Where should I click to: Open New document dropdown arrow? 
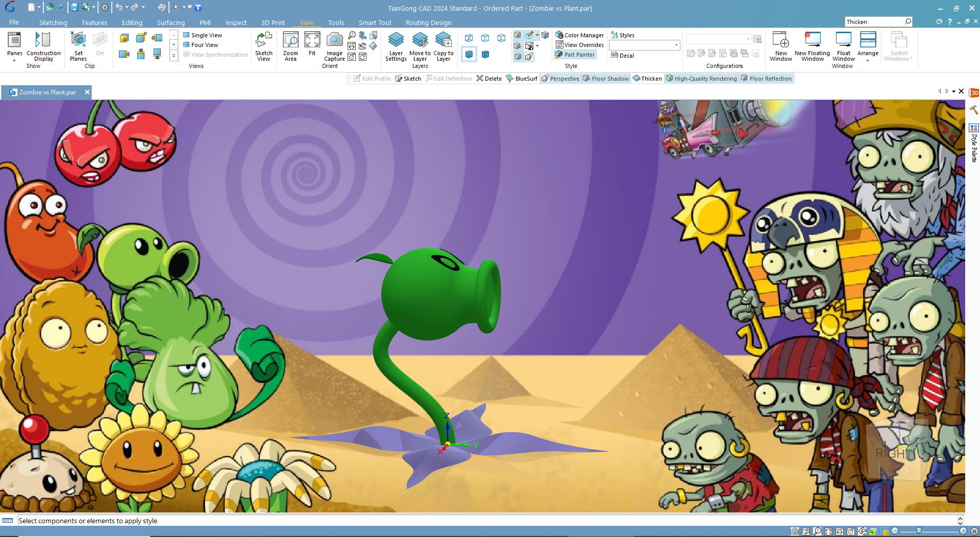(39, 7)
